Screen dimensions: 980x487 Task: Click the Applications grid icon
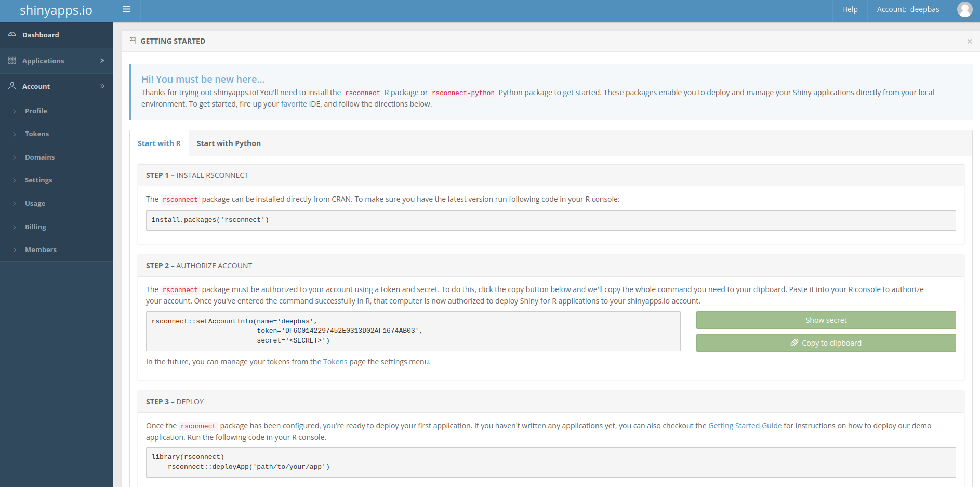(x=12, y=61)
